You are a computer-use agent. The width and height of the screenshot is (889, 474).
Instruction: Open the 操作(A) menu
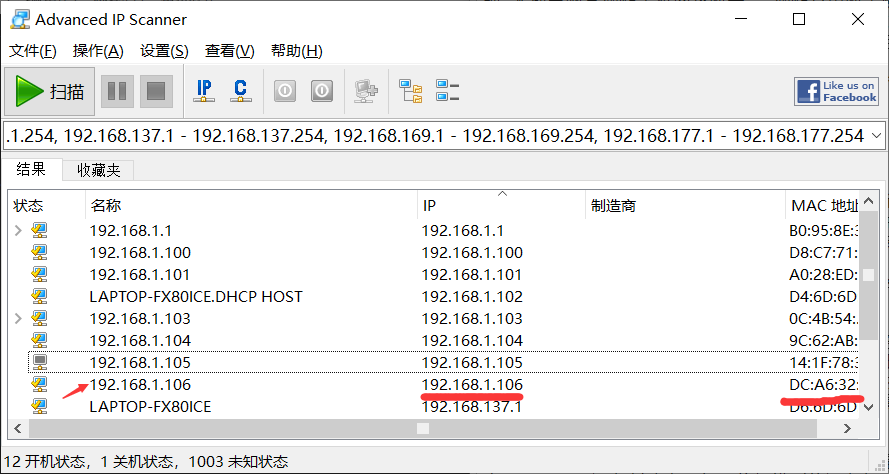(98, 51)
